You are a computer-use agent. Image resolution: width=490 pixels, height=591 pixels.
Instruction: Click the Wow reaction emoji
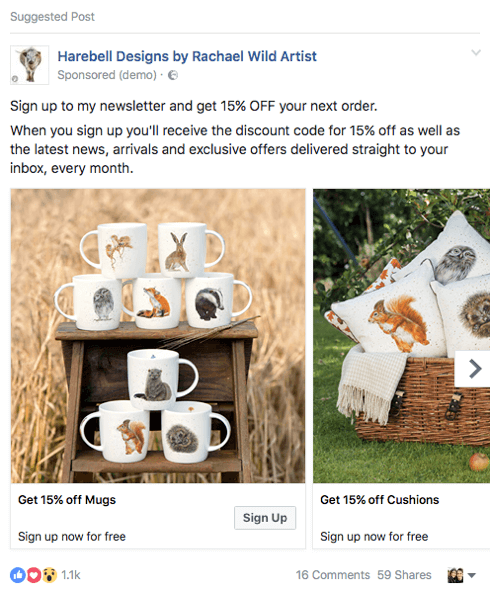coord(49,575)
